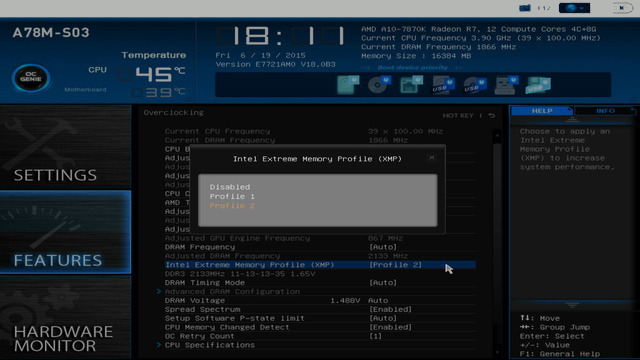Screen dimensions: 640x360
Task: Click the Overclocking page title
Action: click(173, 113)
